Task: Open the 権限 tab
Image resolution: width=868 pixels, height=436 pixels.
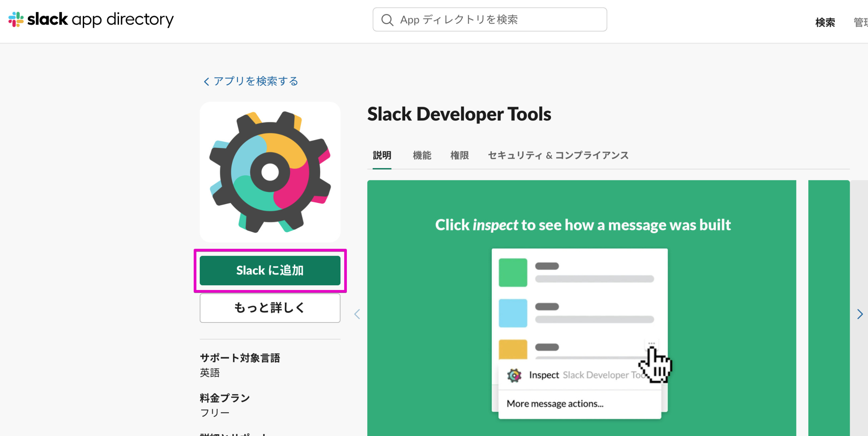Action: point(459,155)
